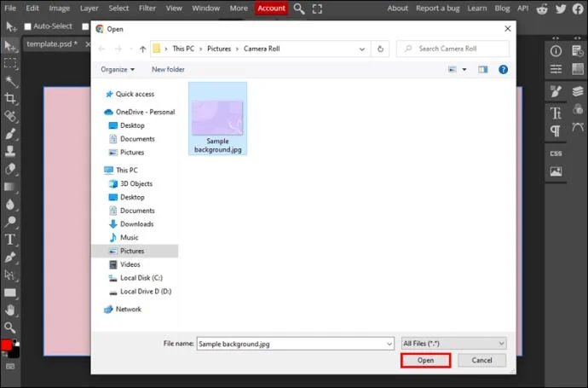Toggle the preview pane button
The height and width of the screenshot is (388, 588).
click(482, 69)
